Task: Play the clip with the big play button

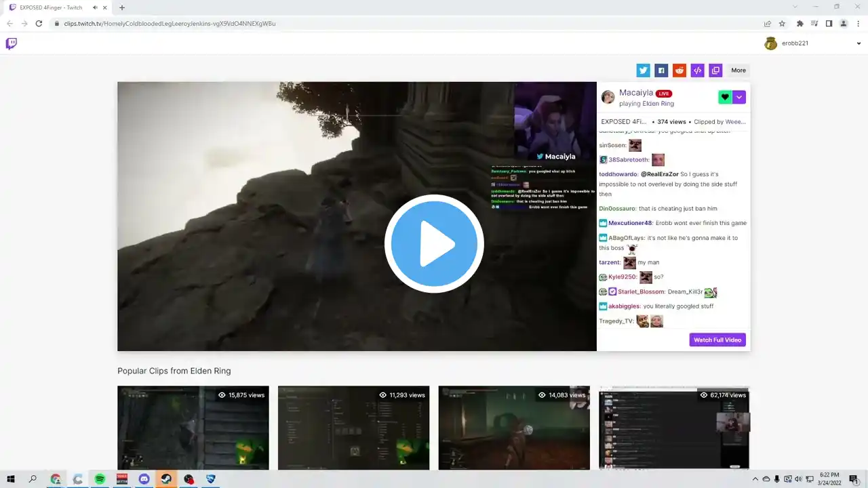Action: [x=434, y=244]
